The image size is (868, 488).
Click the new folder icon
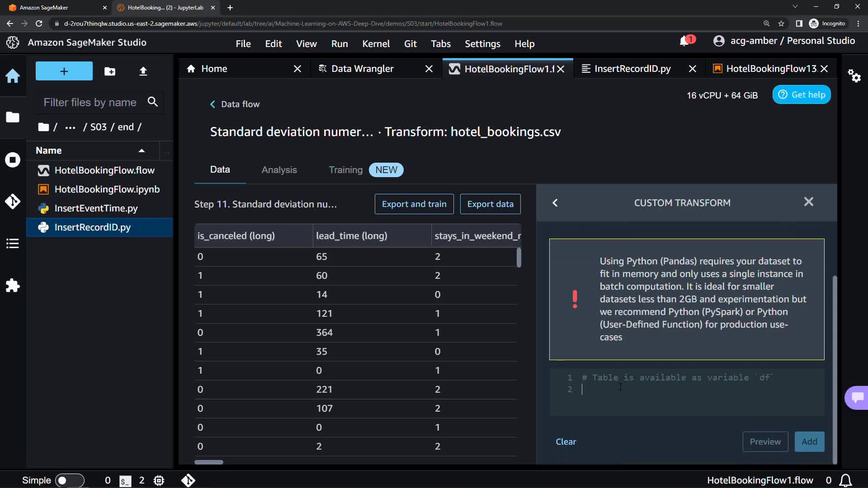coord(110,71)
